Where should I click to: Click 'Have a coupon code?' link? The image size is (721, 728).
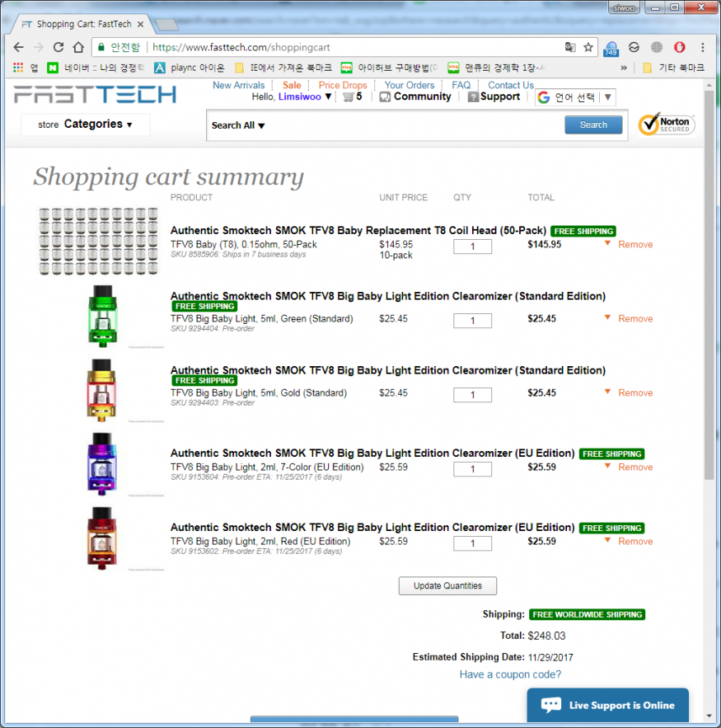pyautogui.click(x=510, y=674)
